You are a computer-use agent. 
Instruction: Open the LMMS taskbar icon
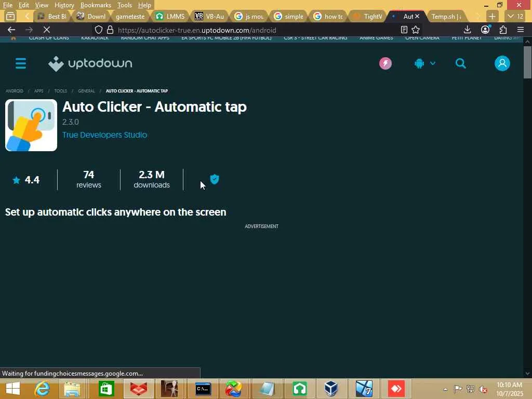[x=299, y=389]
